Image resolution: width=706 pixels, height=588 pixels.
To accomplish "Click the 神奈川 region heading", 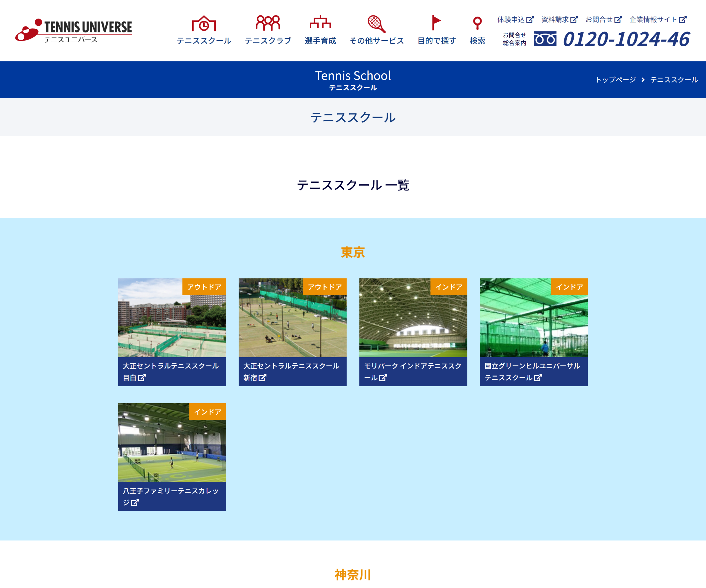I will point(353,574).
